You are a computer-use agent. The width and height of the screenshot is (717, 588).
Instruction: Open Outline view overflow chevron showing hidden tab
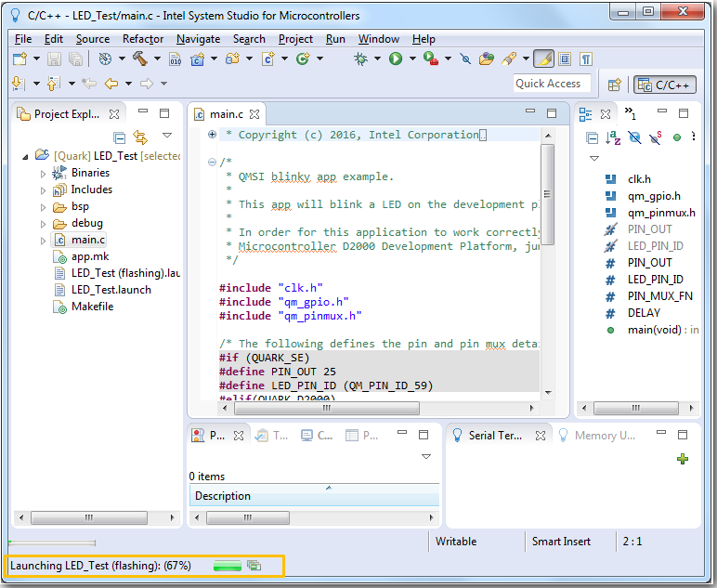click(630, 113)
